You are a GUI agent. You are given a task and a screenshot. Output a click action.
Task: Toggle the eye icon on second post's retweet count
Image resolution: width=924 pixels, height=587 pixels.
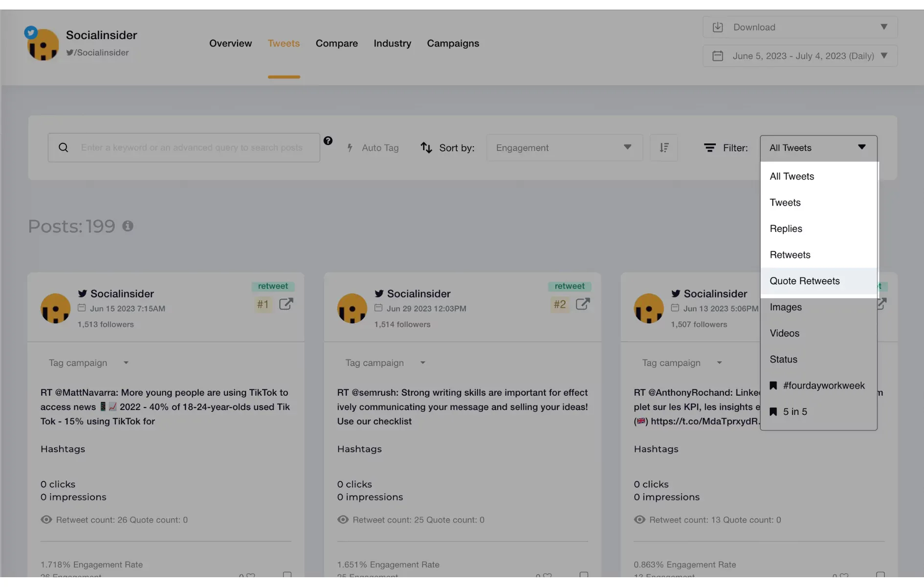pyautogui.click(x=343, y=519)
